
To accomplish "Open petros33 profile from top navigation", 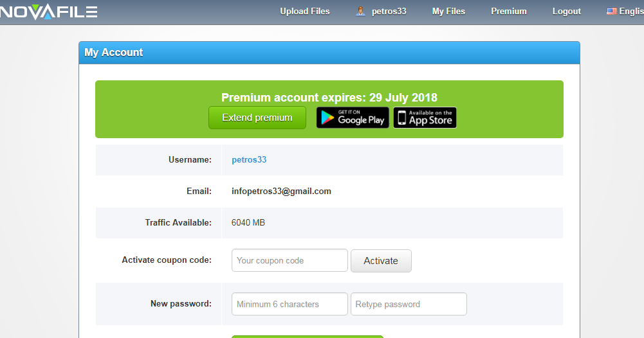I will click(389, 12).
